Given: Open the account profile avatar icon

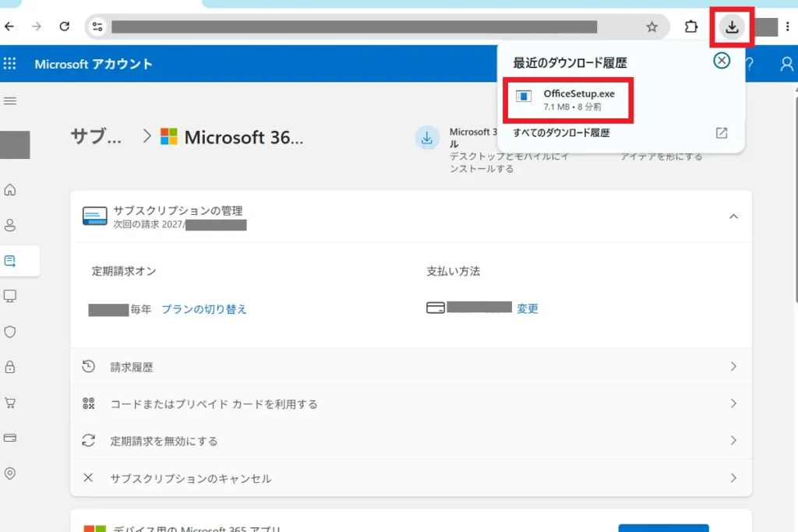Looking at the screenshot, I should [786, 64].
